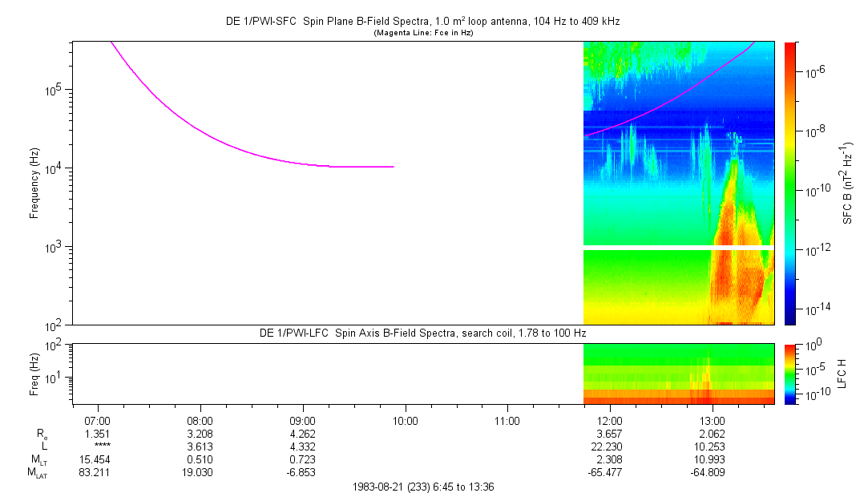The width and height of the screenshot is (868, 497).
Task: Click the MLT row label
Action: (38, 459)
